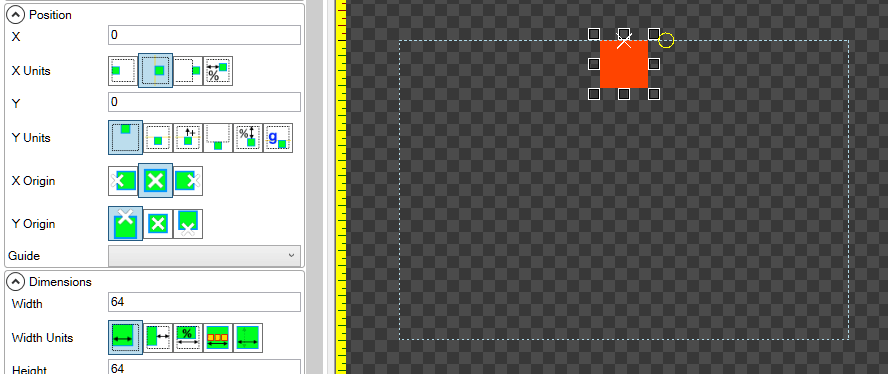Select X Units pixels from right icon

[188, 71]
